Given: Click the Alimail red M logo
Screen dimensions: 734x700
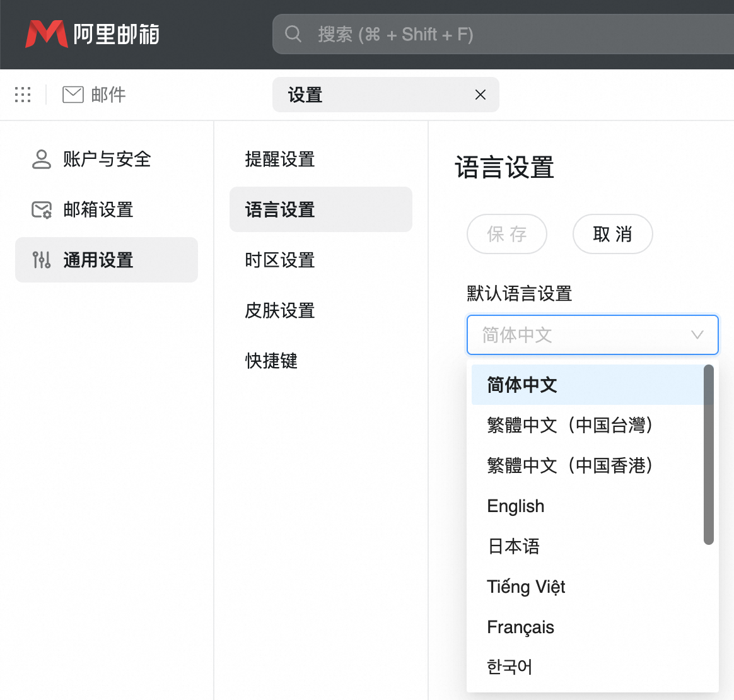Looking at the screenshot, I should (46, 33).
